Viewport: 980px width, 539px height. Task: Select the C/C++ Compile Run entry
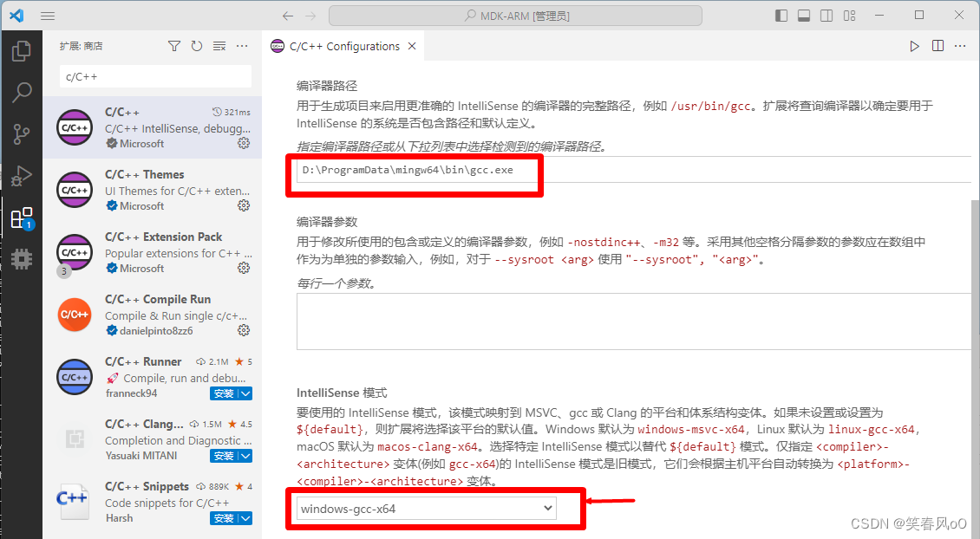coord(153,315)
